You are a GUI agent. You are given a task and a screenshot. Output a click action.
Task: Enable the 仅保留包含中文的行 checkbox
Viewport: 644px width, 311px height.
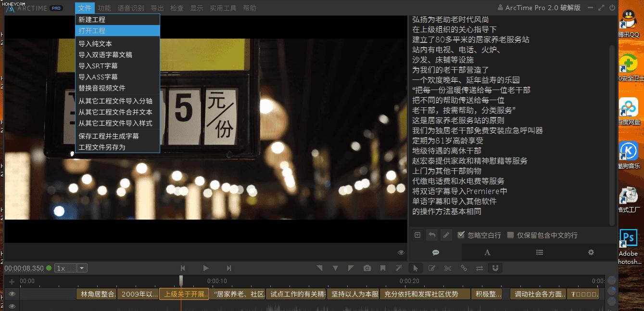(511, 235)
